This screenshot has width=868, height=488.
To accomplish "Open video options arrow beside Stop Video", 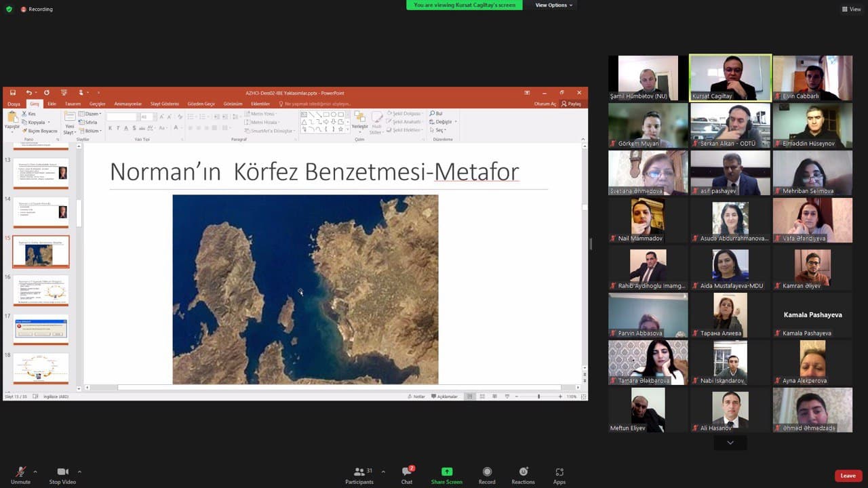I will pyautogui.click(x=79, y=471).
